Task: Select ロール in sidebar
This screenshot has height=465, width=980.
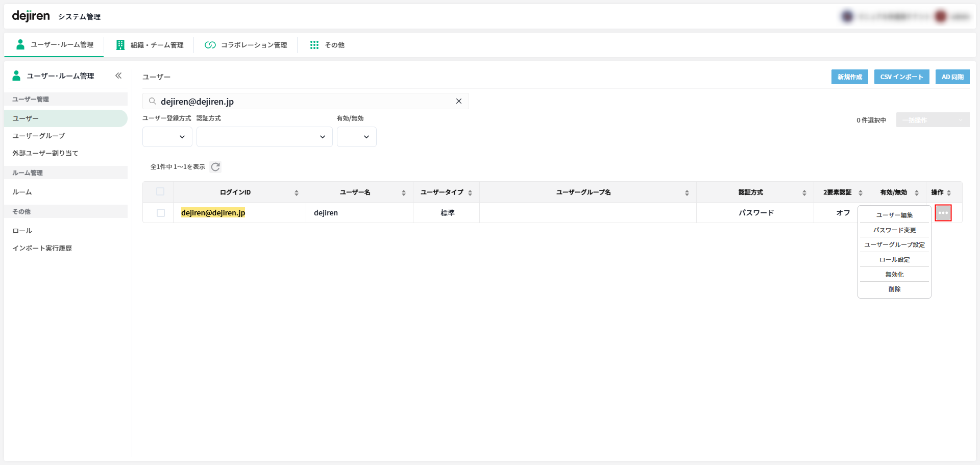Action: (x=22, y=231)
